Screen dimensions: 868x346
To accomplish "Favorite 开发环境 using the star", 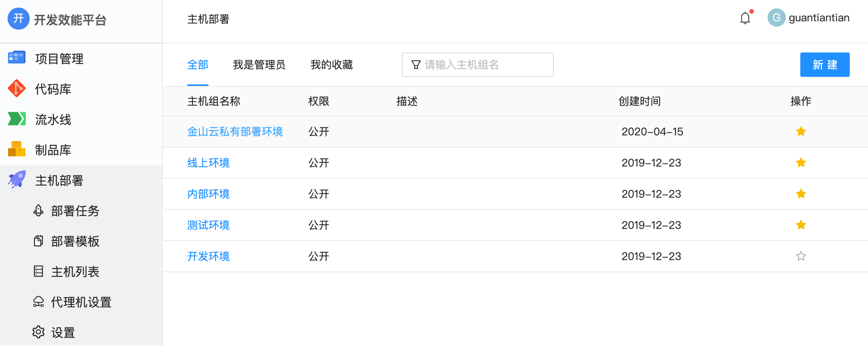I will point(801,256).
